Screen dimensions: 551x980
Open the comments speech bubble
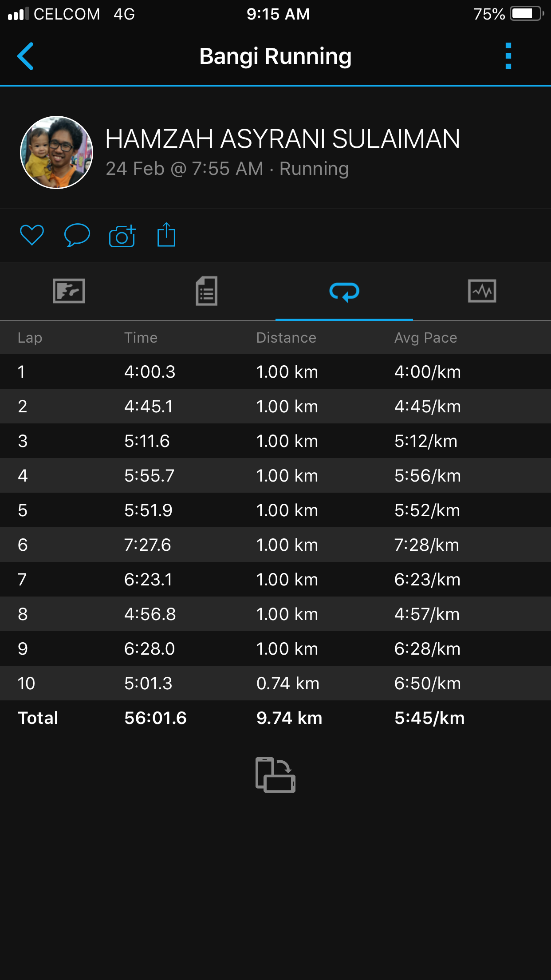[x=77, y=235]
